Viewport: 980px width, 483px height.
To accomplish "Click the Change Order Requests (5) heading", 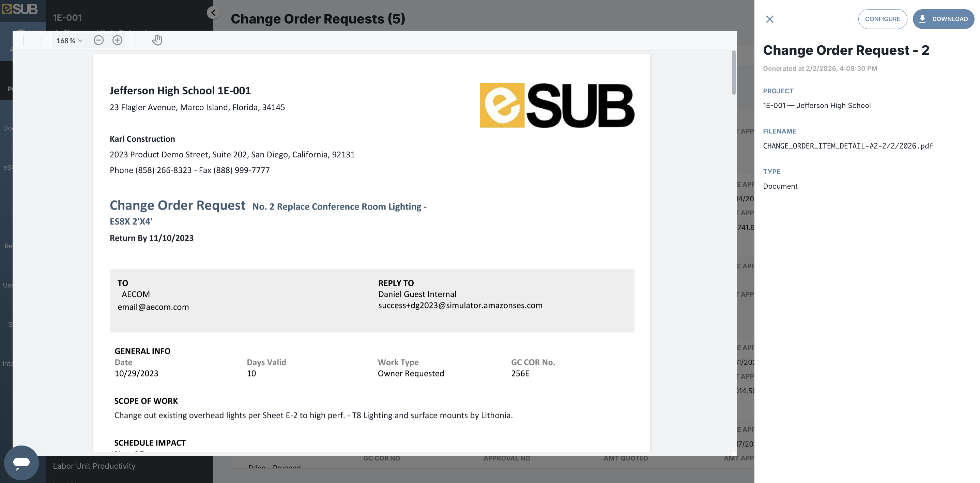I will (x=318, y=19).
